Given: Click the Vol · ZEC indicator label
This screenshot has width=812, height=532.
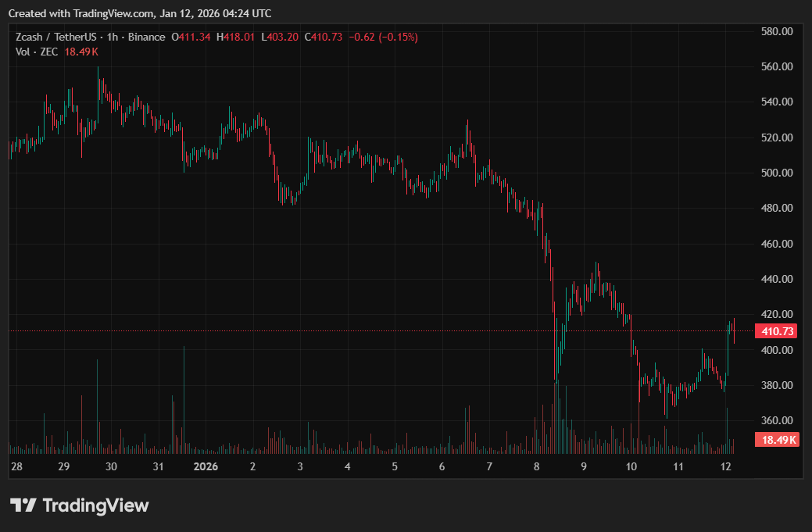Looking at the screenshot, I should tap(36, 52).
